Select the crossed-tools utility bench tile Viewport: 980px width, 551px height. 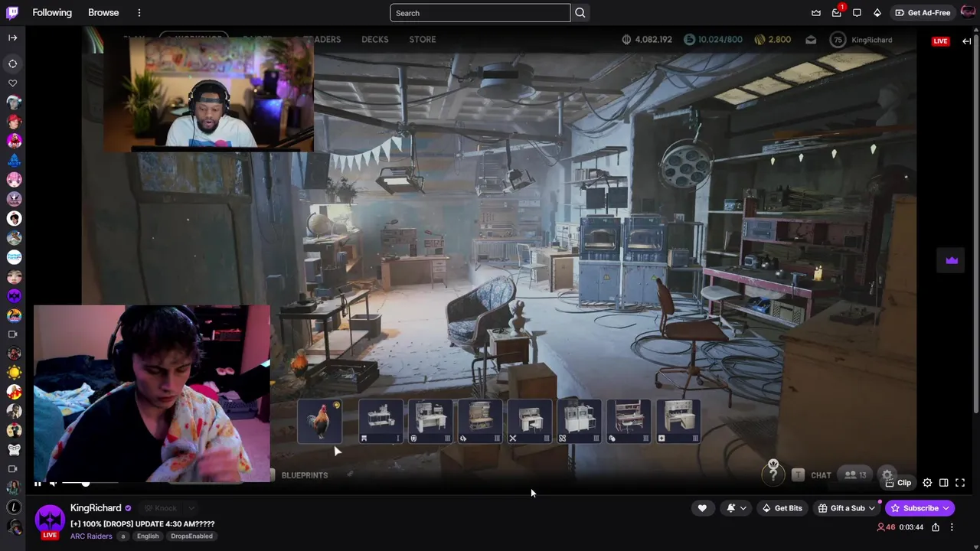point(529,421)
